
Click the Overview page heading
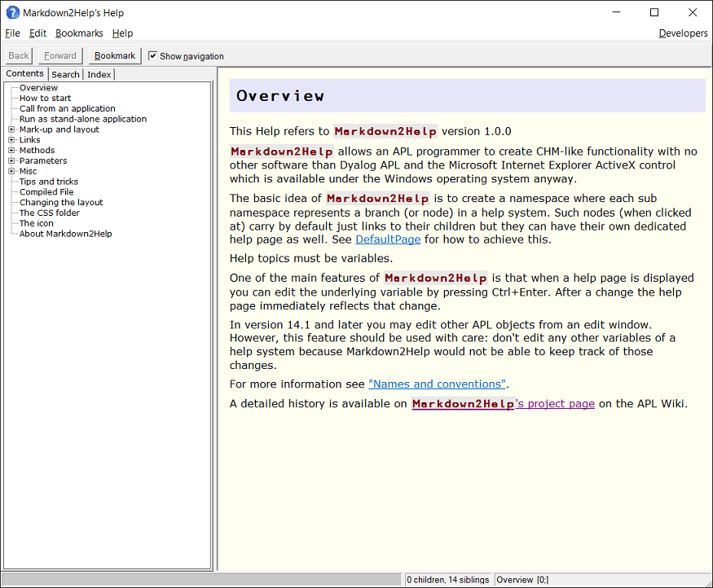pos(280,96)
